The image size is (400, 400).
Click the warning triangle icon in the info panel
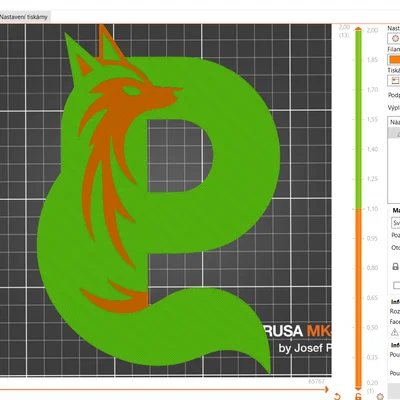pos(394,332)
